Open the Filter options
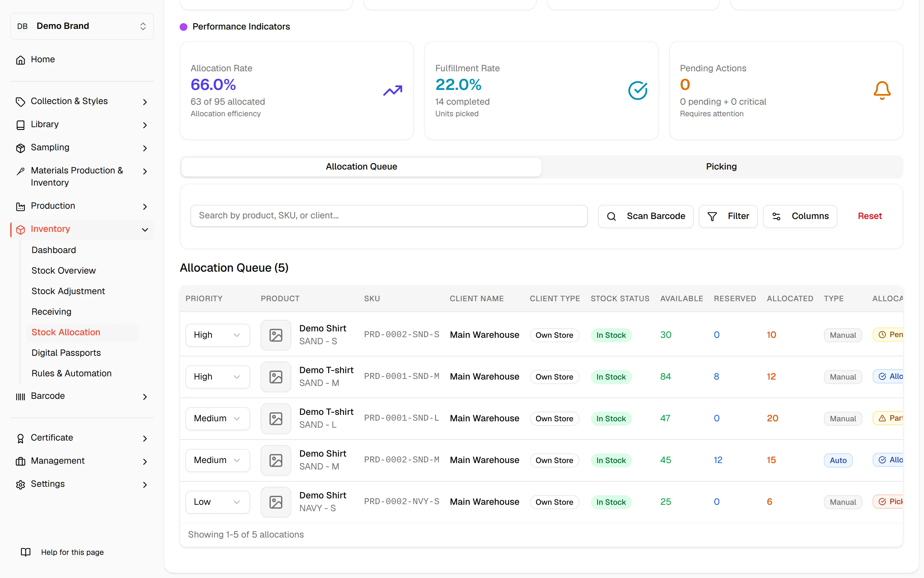The width and height of the screenshot is (924, 578). (x=728, y=216)
